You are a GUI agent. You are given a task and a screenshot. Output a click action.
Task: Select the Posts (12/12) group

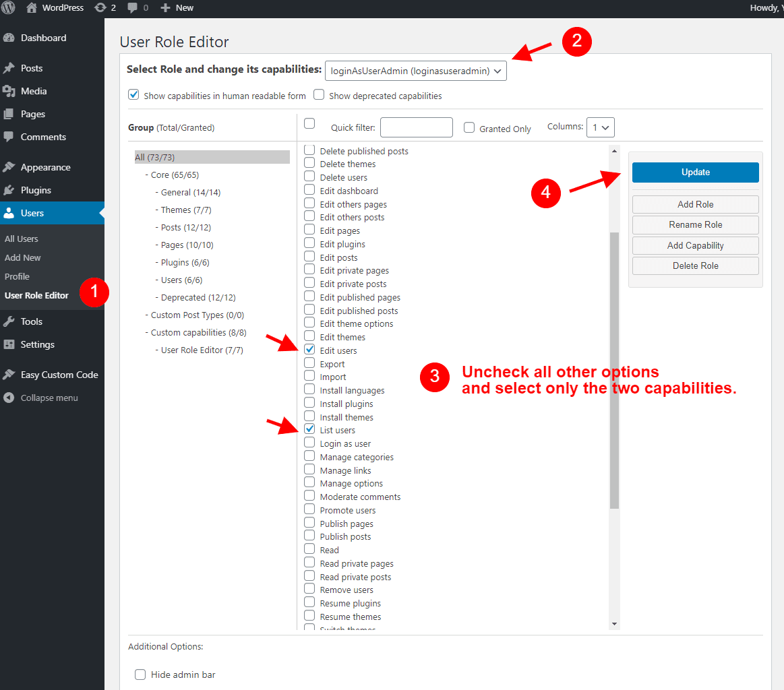point(185,227)
